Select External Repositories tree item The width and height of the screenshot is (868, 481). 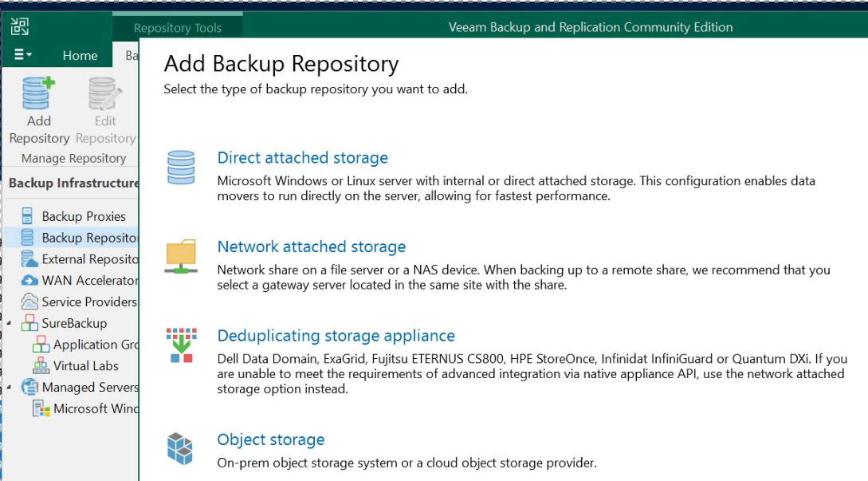pyautogui.click(x=89, y=259)
